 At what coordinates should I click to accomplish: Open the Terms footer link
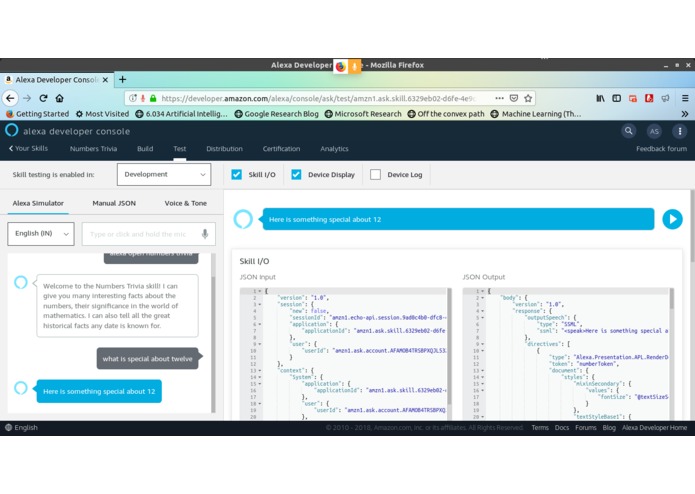pyautogui.click(x=540, y=428)
